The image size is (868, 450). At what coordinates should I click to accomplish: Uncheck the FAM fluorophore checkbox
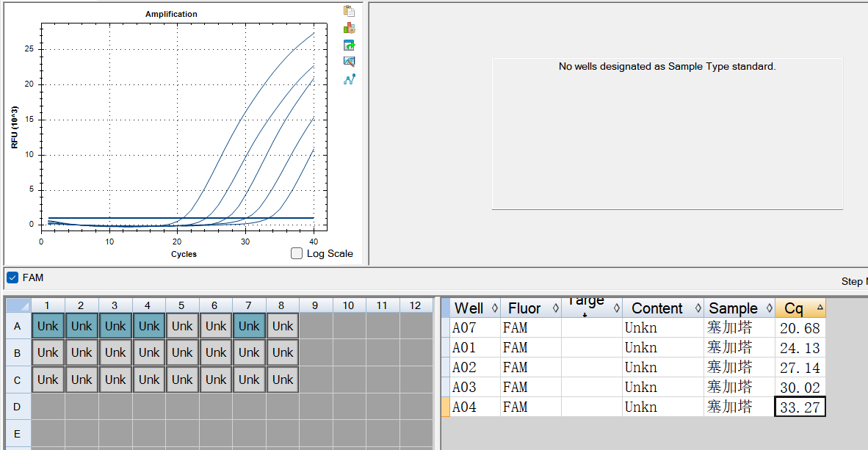[12, 278]
